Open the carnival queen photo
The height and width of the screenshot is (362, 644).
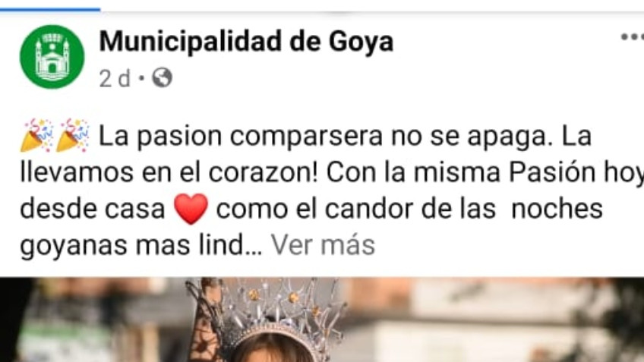click(322, 320)
